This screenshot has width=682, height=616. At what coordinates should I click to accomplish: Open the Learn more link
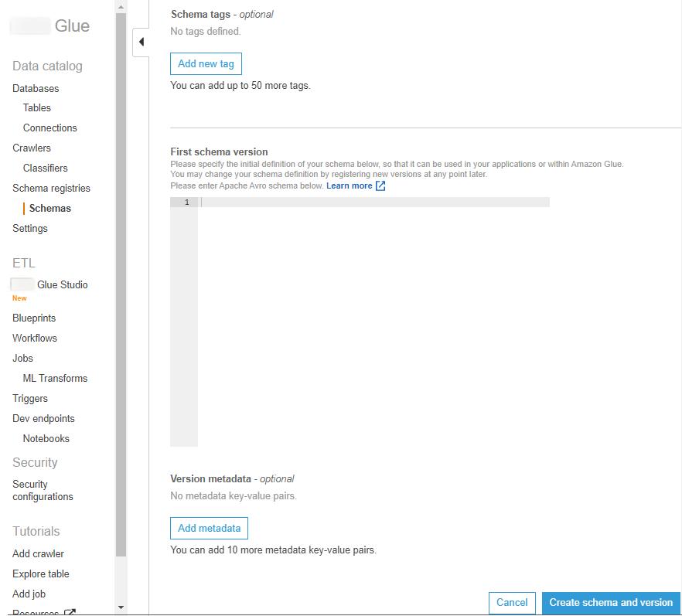[349, 186]
